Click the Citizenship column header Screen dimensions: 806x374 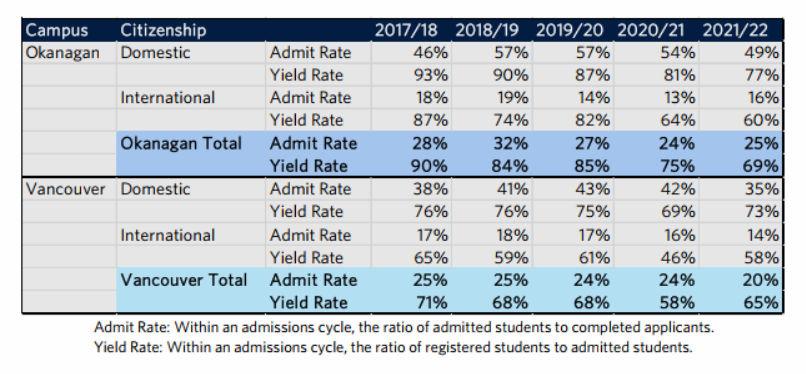click(x=163, y=30)
